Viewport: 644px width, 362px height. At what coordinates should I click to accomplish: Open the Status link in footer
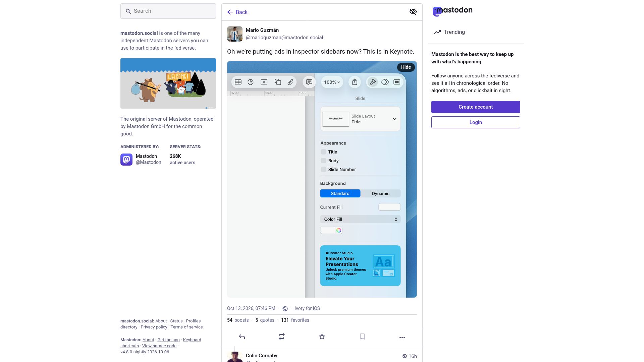click(x=176, y=321)
